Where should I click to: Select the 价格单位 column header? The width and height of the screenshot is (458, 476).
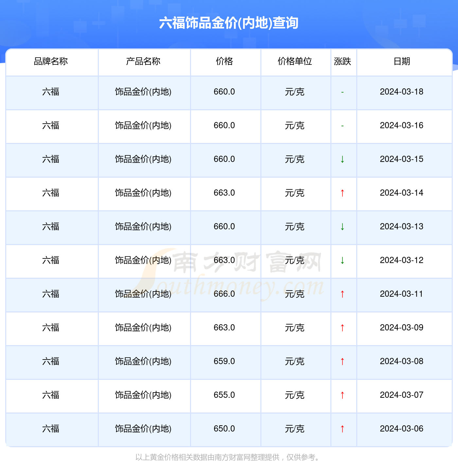[x=295, y=61]
